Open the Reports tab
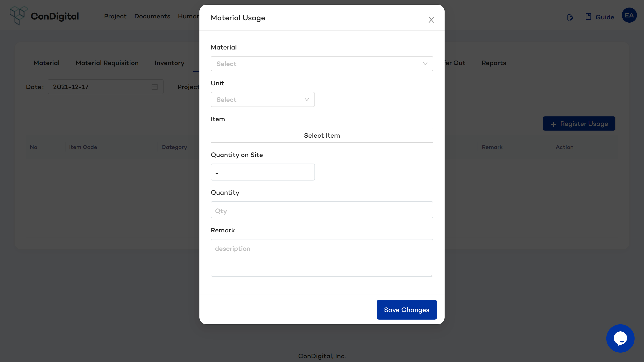 tap(494, 63)
